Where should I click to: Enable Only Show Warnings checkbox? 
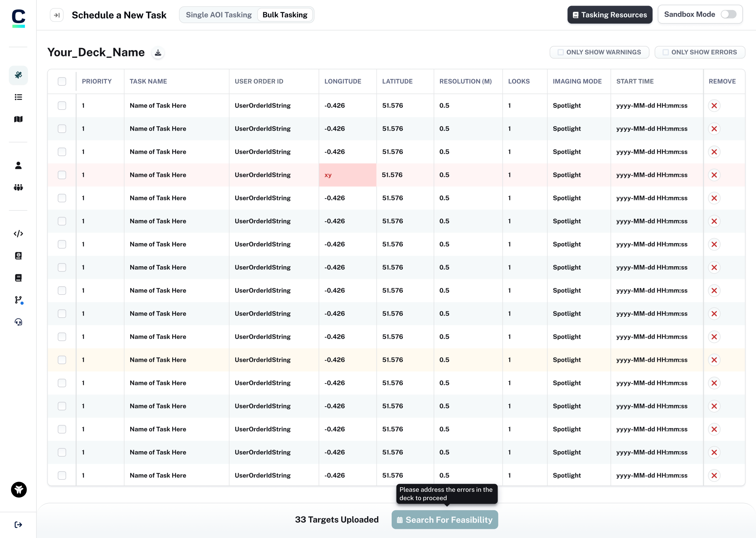click(x=561, y=52)
